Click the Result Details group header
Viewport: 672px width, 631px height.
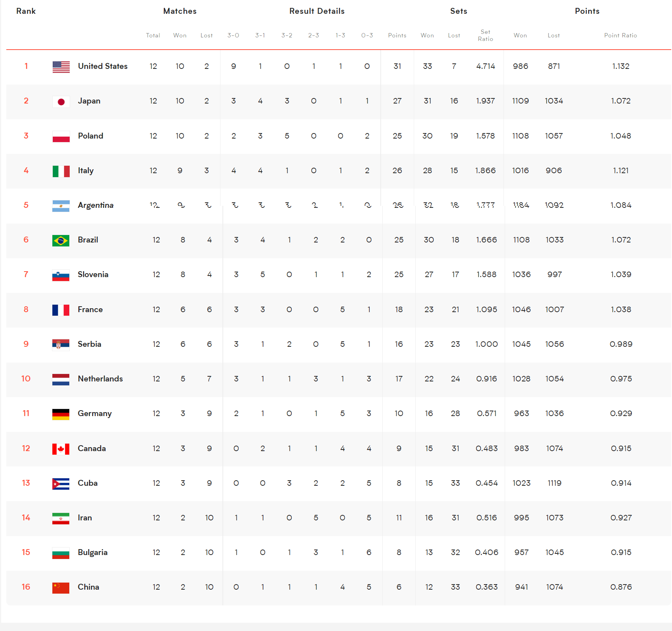[317, 11]
